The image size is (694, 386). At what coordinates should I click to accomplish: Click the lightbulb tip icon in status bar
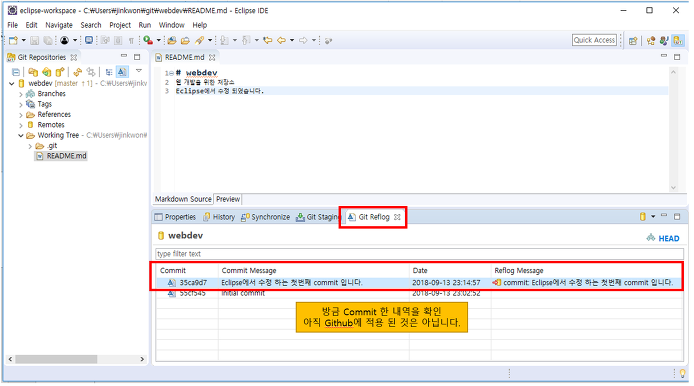pos(682,374)
